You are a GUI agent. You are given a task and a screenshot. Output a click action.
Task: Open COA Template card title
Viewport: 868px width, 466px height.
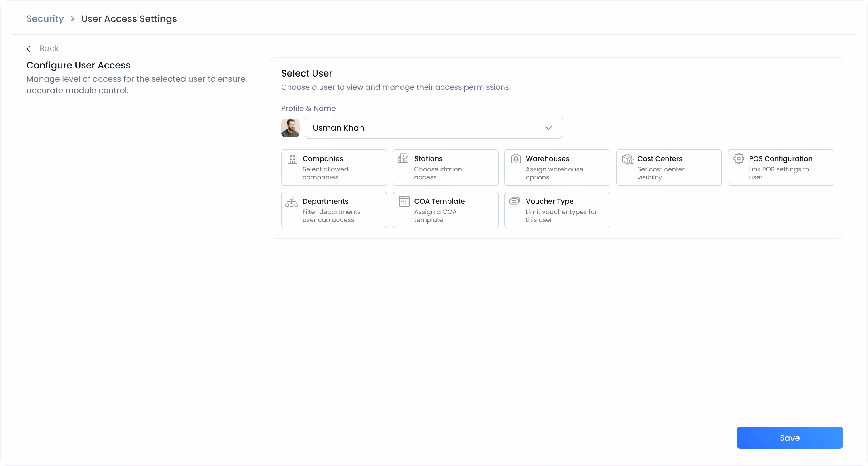coord(439,201)
